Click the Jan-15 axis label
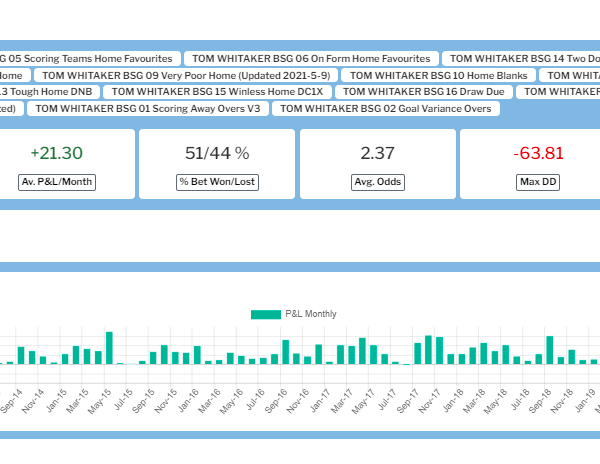600x464 pixels. tap(57, 401)
